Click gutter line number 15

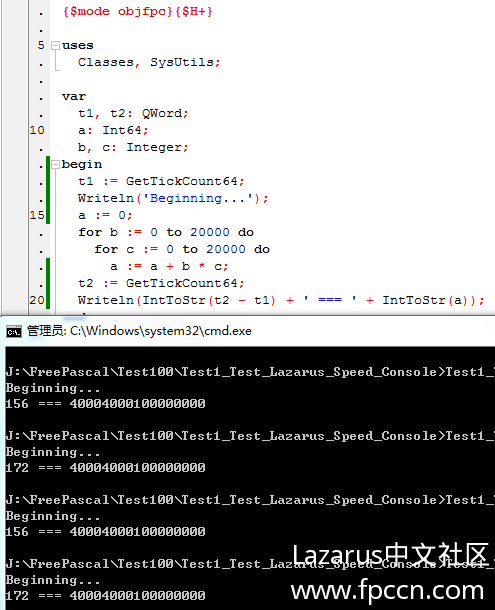(37, 215)
